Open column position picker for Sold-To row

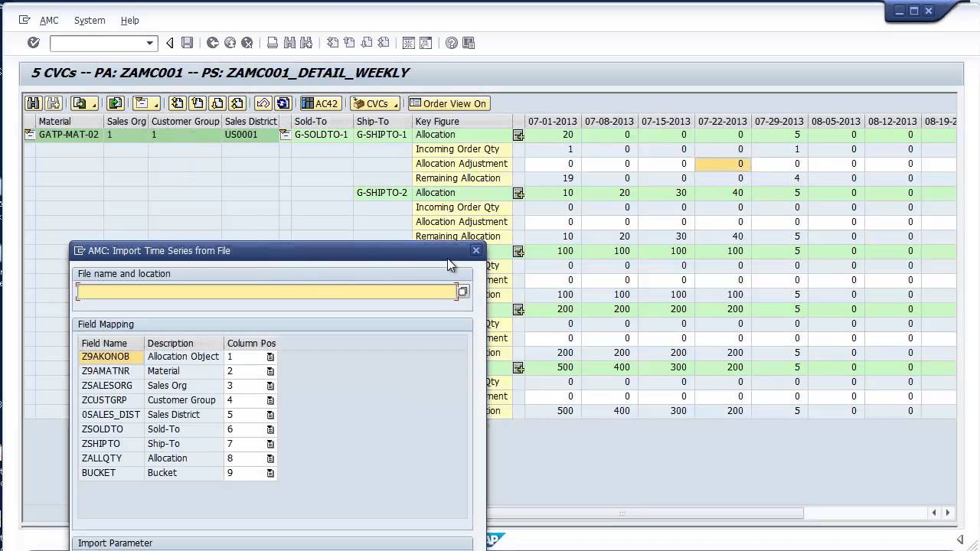click(270, 429)
